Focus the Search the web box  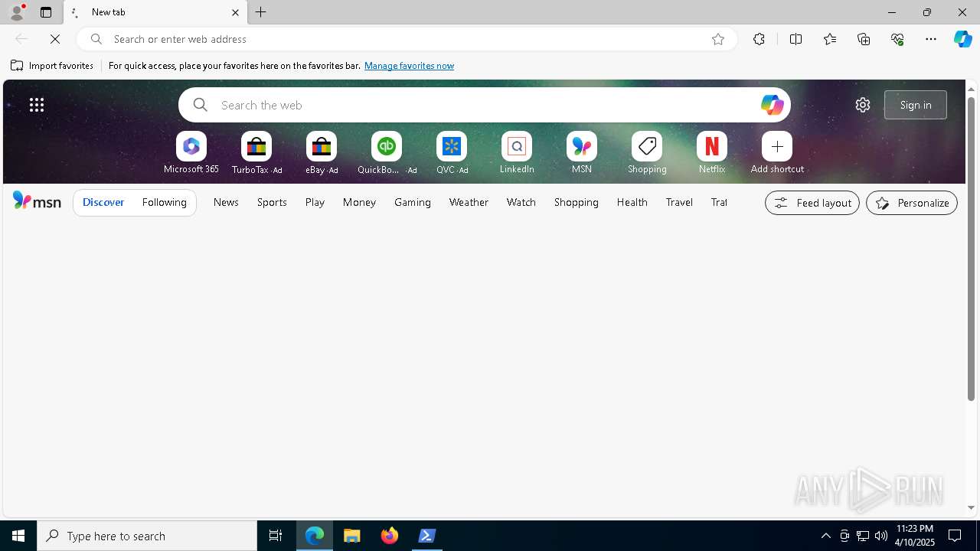pos(484,105)
